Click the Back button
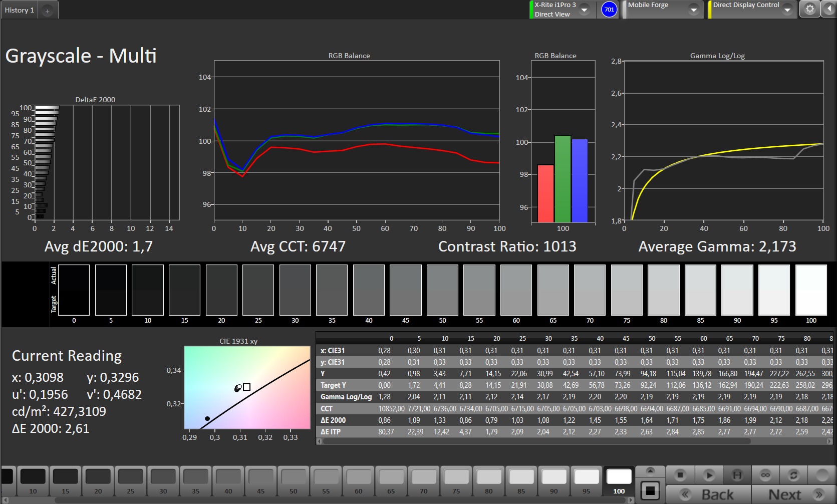 (x=708, y=494)
